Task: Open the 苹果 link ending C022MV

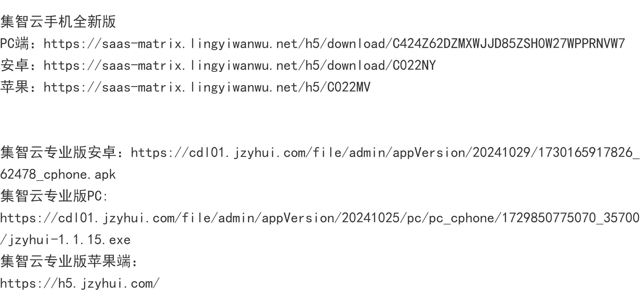Action: pos(207,87)
